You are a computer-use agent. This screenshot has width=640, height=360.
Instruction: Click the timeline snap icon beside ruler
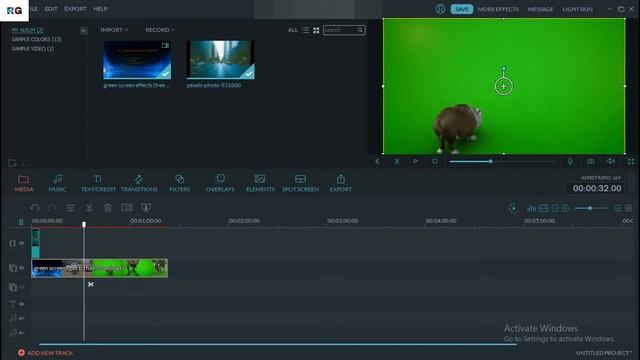point(21,222)
